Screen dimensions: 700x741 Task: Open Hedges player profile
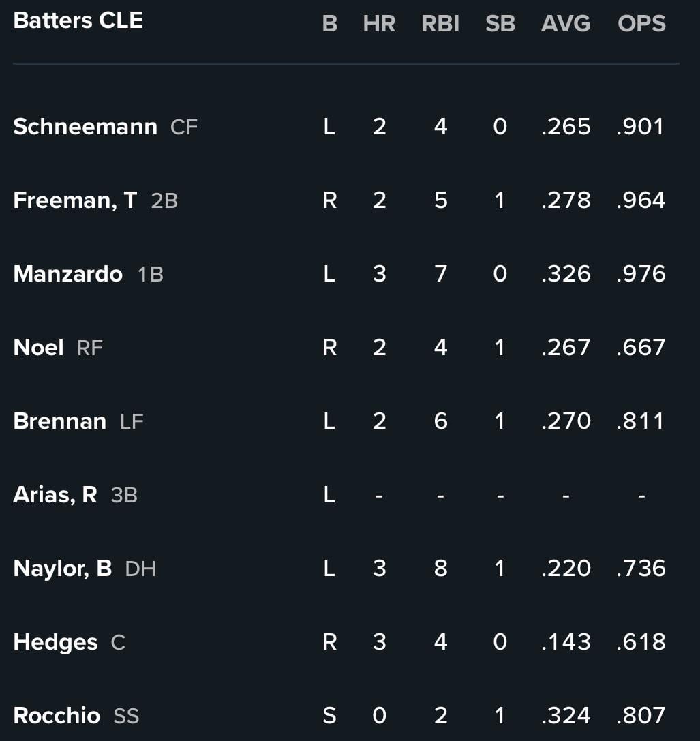coord(56,642)
